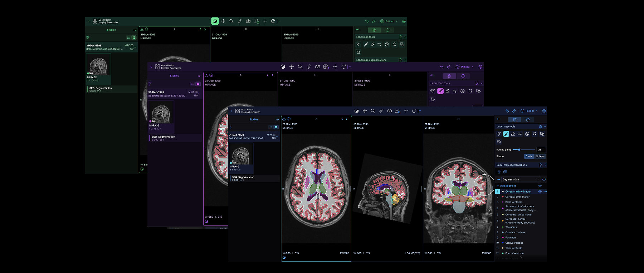This screenshot has height=273, width=644.
Task: Click segmentation info icon beside Segmentation dropdown
Action: click(x=544, y=179)
